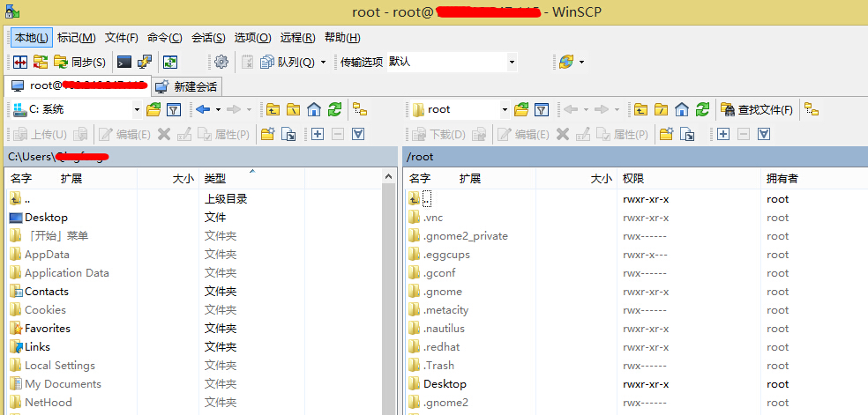This screenshot has width=868, height=415.
Task: Click the Compare Directories toolbar icon
Action: tap(20, 62)
